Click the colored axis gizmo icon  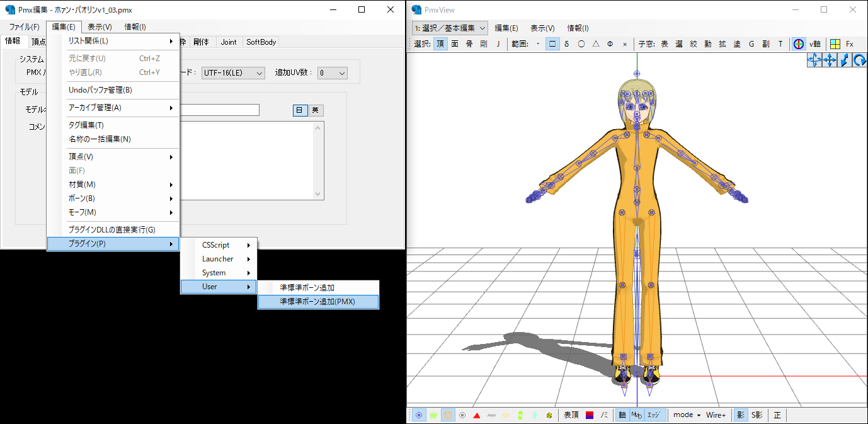pos(798,44)
